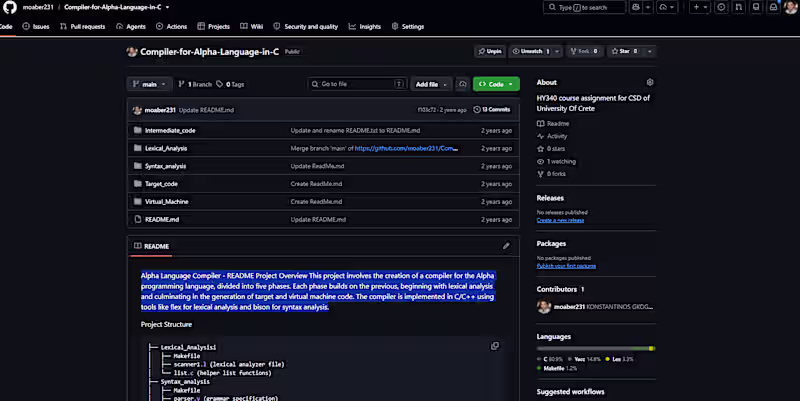Expand the Unwatch notifications dropdown arrow
Viewport: 800px width, 401px height.
click(557, 52)
